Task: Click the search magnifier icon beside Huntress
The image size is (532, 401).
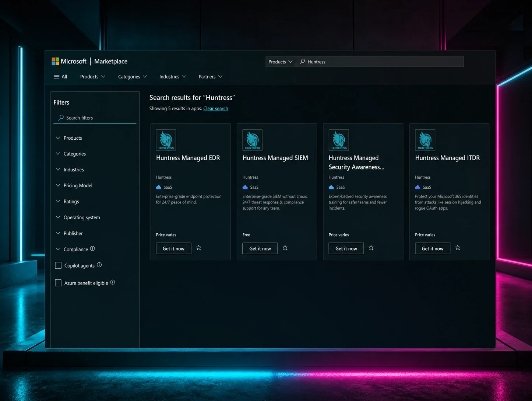Action: 302,62
